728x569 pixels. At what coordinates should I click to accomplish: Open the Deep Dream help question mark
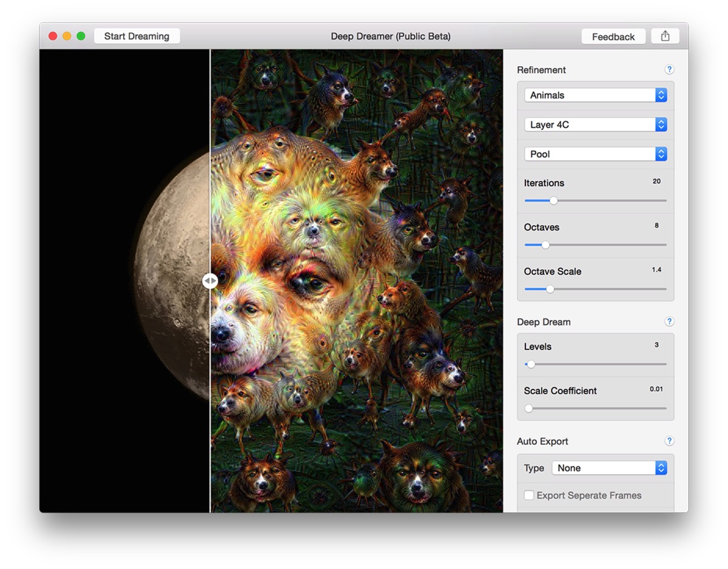click(669, 322)
